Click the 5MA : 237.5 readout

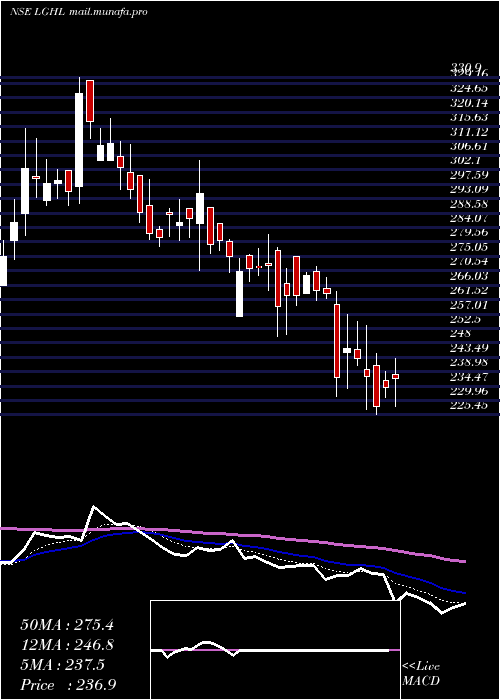[x=62, y=665]
